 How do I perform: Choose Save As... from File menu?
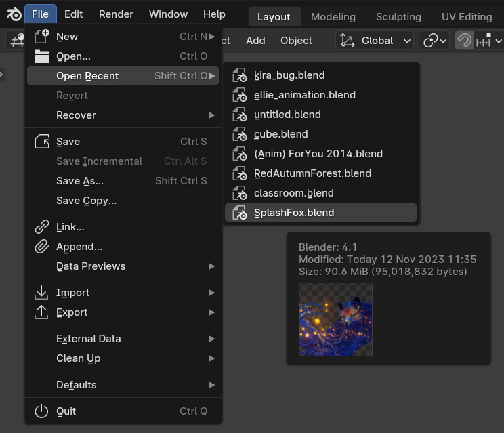(123, 181)
